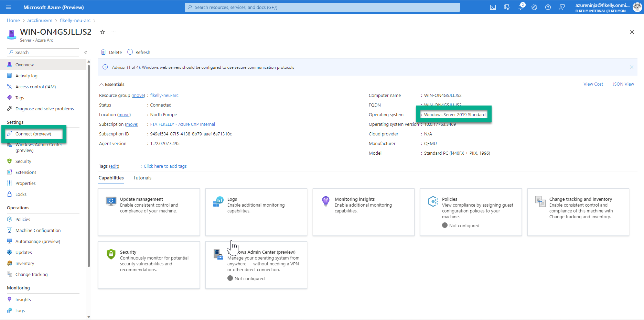Collapse the Essentials section
This screenshot has width=644, height=320.
(x=112, y=84)
